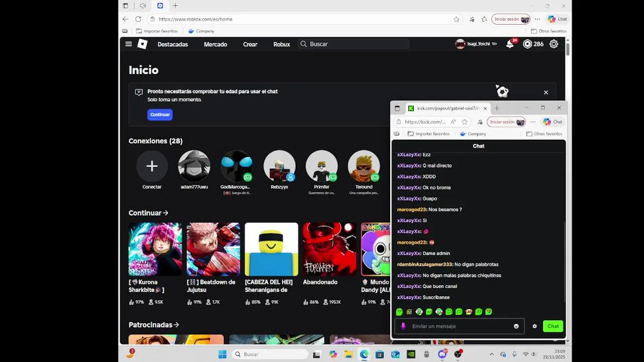
Task: Add Roblox page to favorites star
Action: coord(456,19)
